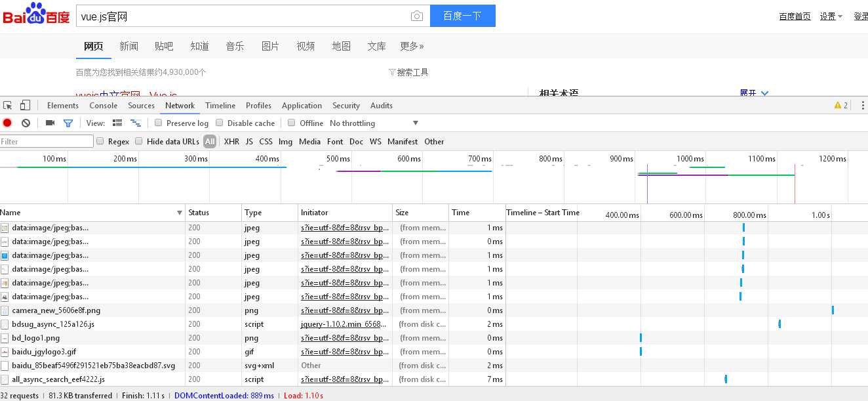Screen dimensions: 868x401
Task: Switch to the Console tab
Action: (x=104, y=106)
